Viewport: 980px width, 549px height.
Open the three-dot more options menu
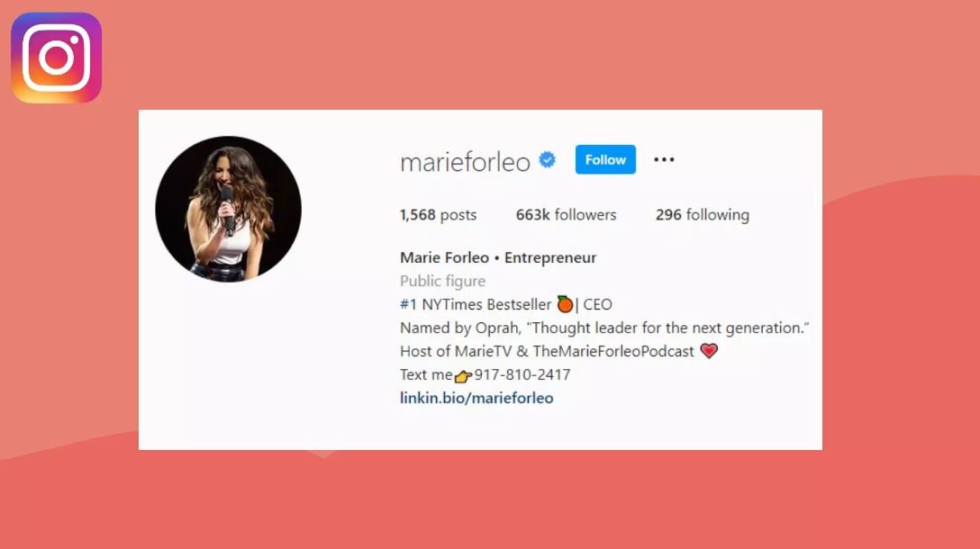click(x=664, y=160)
